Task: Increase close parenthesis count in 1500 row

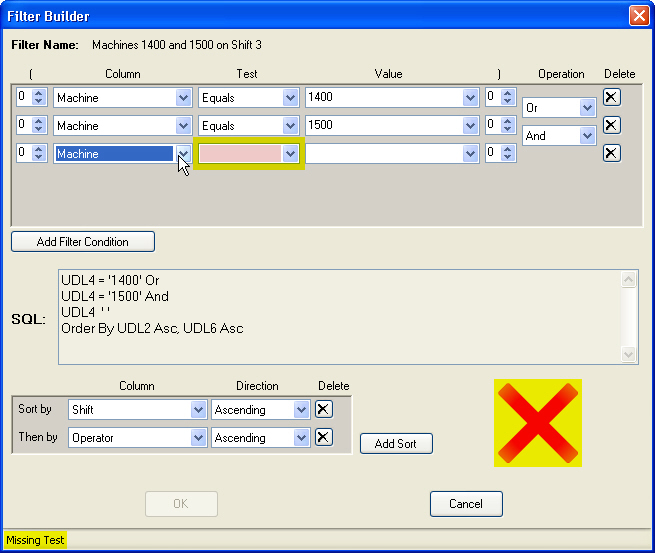Action: [x=508, y=121]
